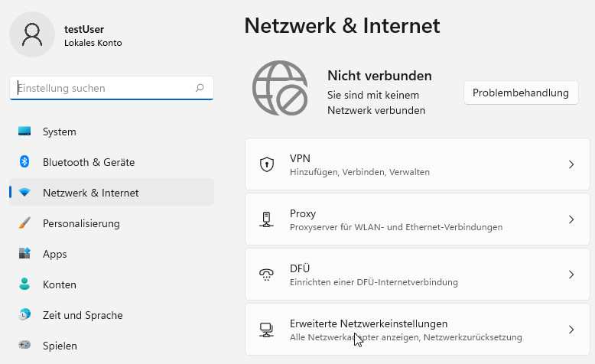The height and width of the screenshot is (364, 595).
Task: Click the VPN shield icon
Action: point(266,164)
